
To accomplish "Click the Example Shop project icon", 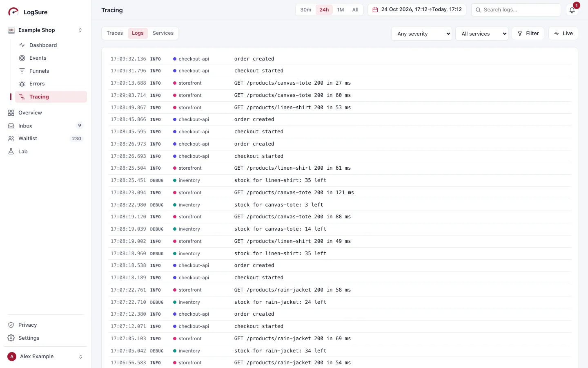I will [11, 30].
